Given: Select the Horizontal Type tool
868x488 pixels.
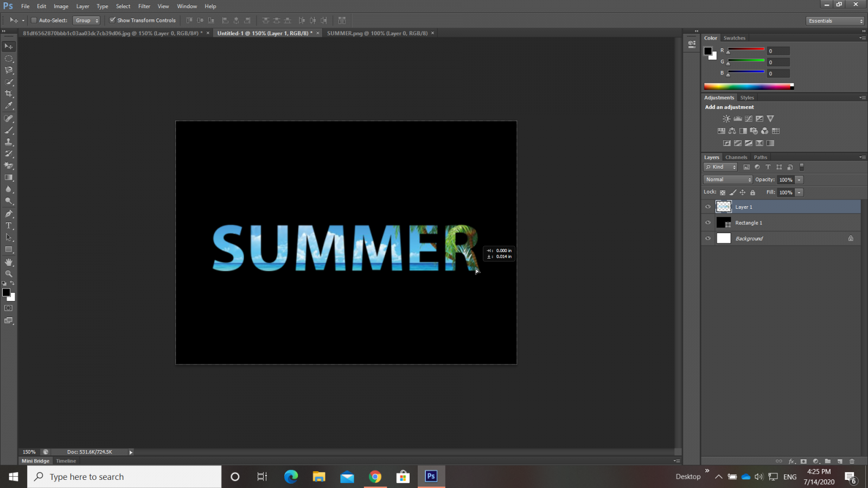Looking at the screenshot, I should coord(9,226).
